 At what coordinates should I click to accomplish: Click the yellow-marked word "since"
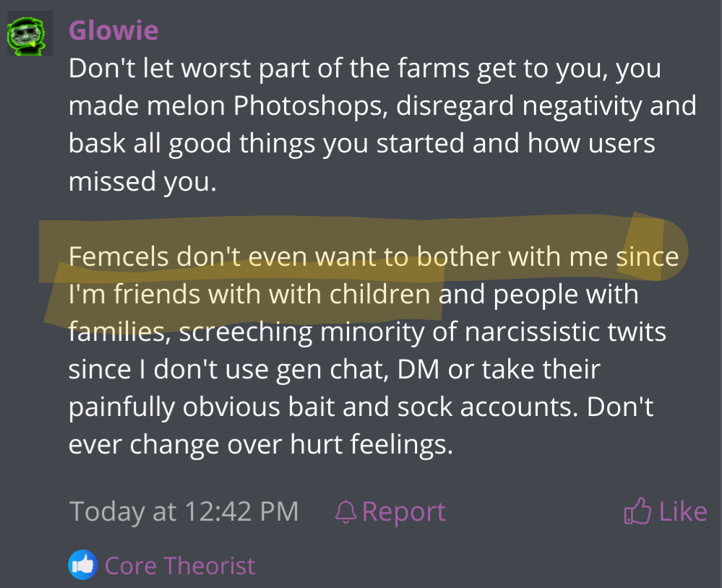(648, 256)
